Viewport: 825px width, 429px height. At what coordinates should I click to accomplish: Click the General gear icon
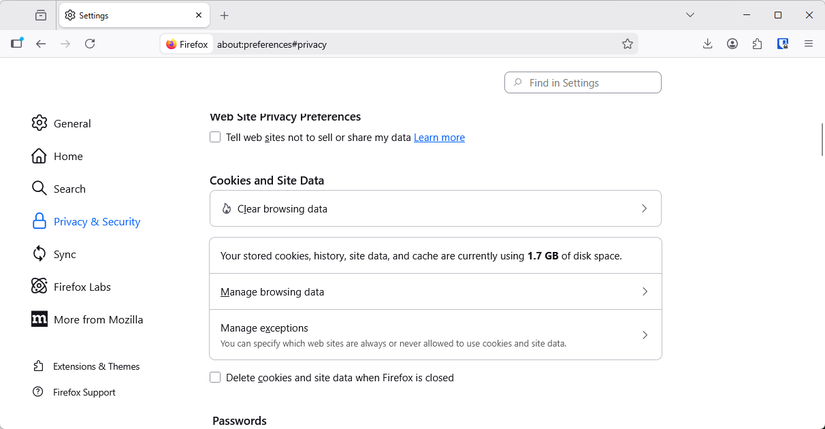(39, 123)
